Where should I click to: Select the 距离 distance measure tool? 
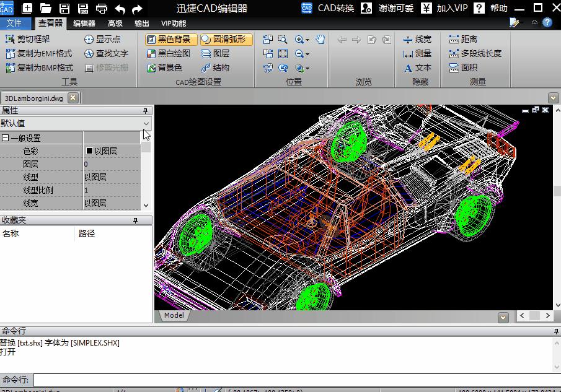[x=462, y=39]
